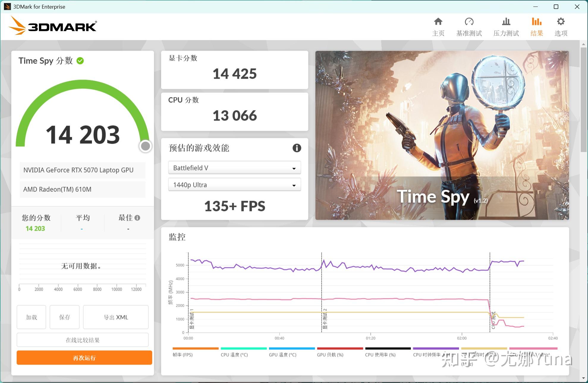Screen dimensions: 588x383
Task: Click the info icon next to 预估的游戏效能
Action: [x=296, y=148]
